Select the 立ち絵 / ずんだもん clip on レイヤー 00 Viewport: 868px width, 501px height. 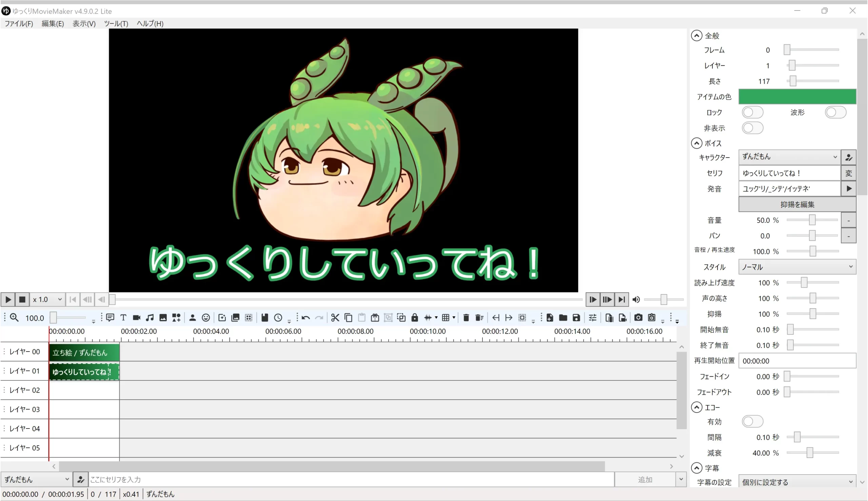pos(84,353)
